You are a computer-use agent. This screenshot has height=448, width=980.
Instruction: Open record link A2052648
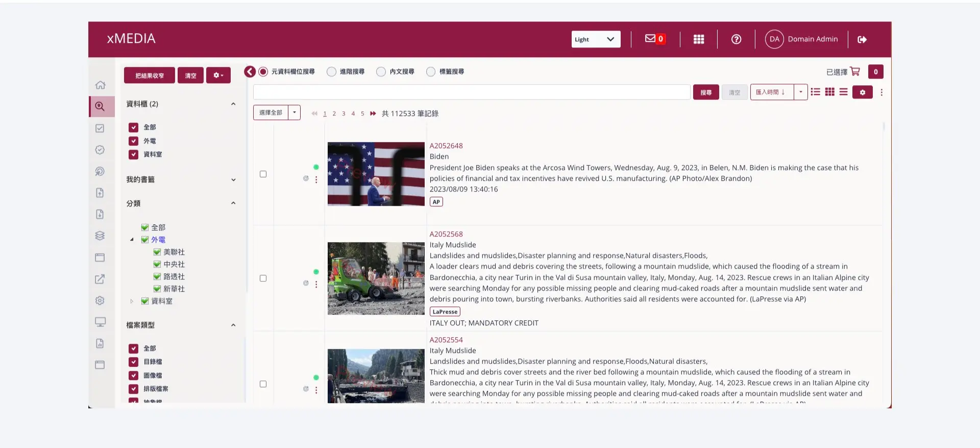[x=446, y=146]
